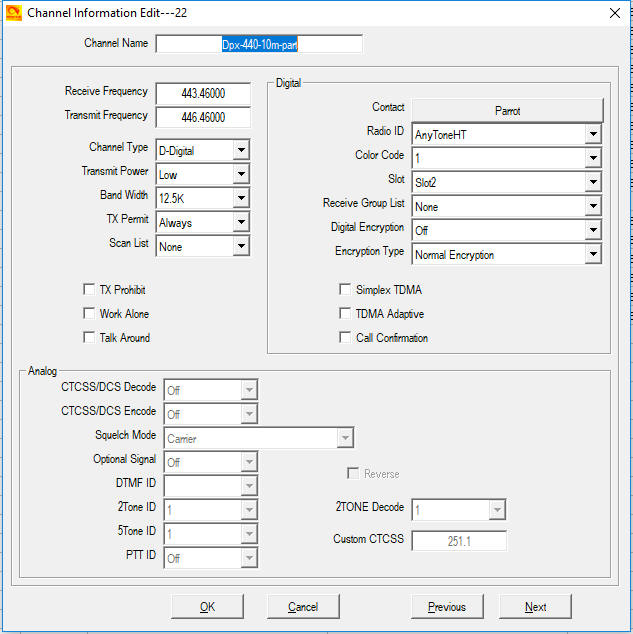
Task: Check the Call Confirmation box
Action: [x=346, y=338]
